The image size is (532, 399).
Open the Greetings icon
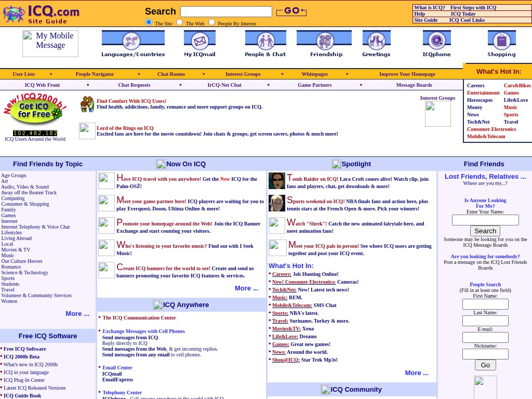(x=376, y=44)
